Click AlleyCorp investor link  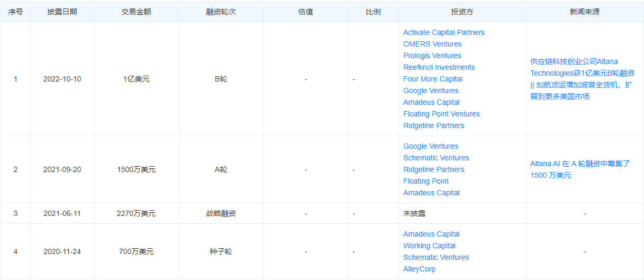tap(419, 269)
